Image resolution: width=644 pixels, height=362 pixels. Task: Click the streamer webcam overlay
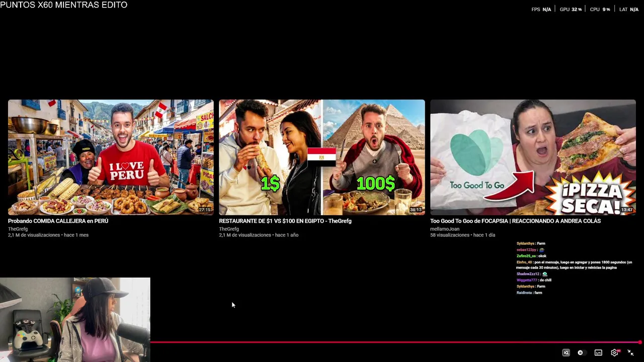coord(75,320)
